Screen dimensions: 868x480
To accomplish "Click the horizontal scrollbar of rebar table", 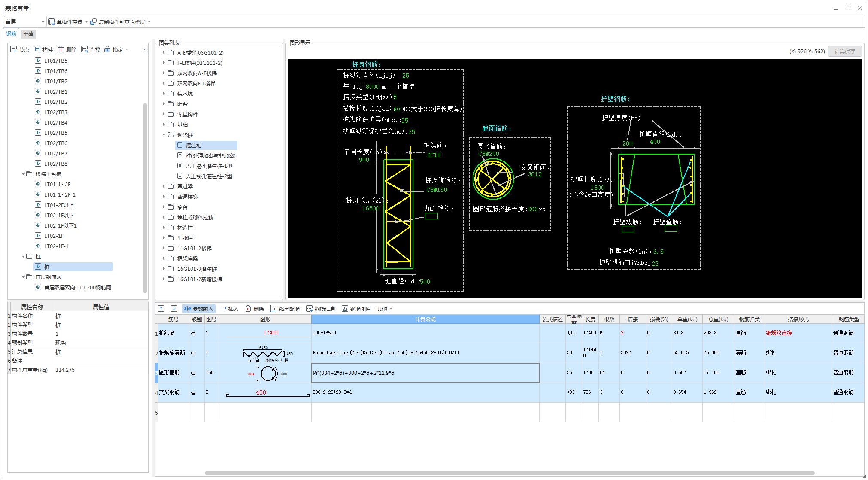I will pos(510,473).
